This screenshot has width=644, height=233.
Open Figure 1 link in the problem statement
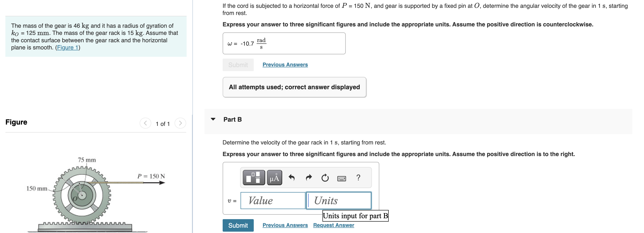click(67, 47)
